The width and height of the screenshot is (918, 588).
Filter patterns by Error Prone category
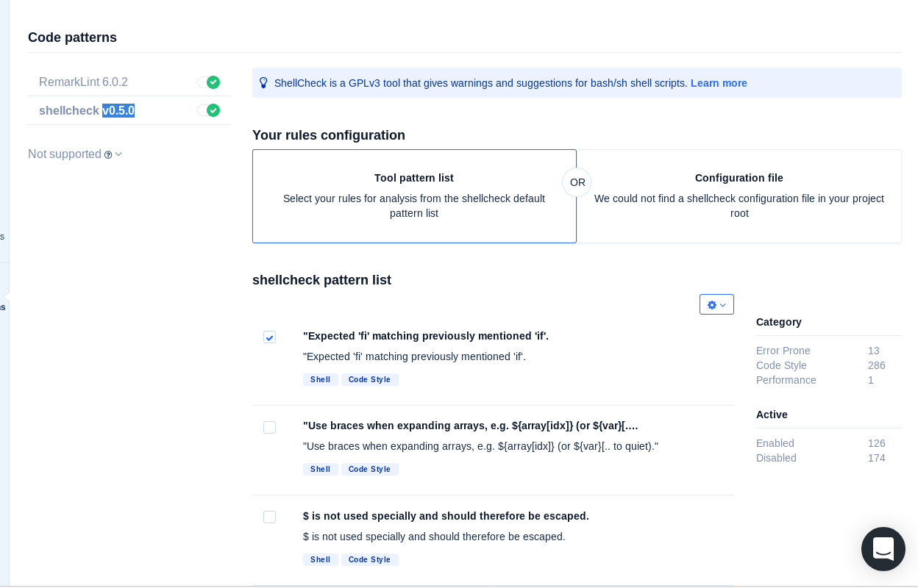coord(783,351)
